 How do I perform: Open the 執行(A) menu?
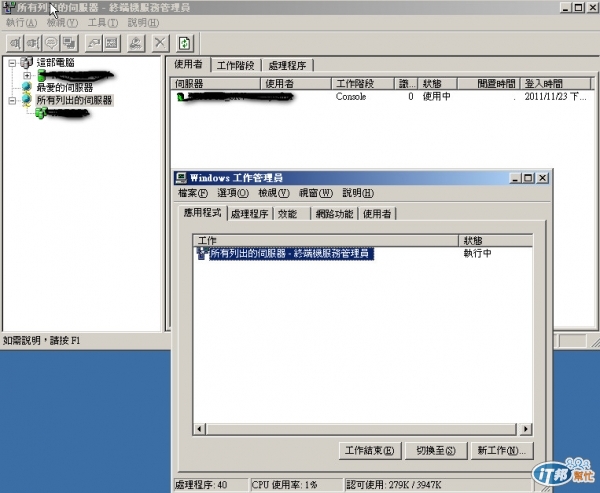click(21, 23)
